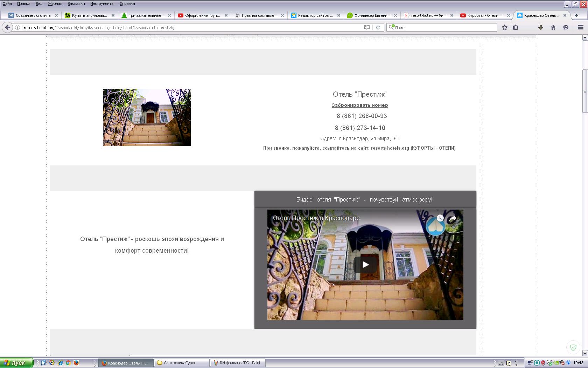
Task: Switch to the 'Курорты - Отели' tab
Action: click(x=485, y=15)
